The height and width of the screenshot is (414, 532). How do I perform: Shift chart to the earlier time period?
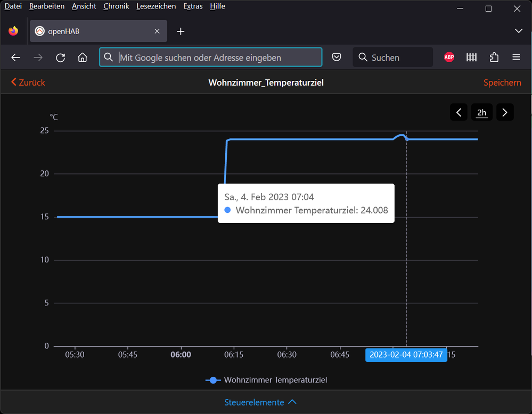click(x=459, y=112)
